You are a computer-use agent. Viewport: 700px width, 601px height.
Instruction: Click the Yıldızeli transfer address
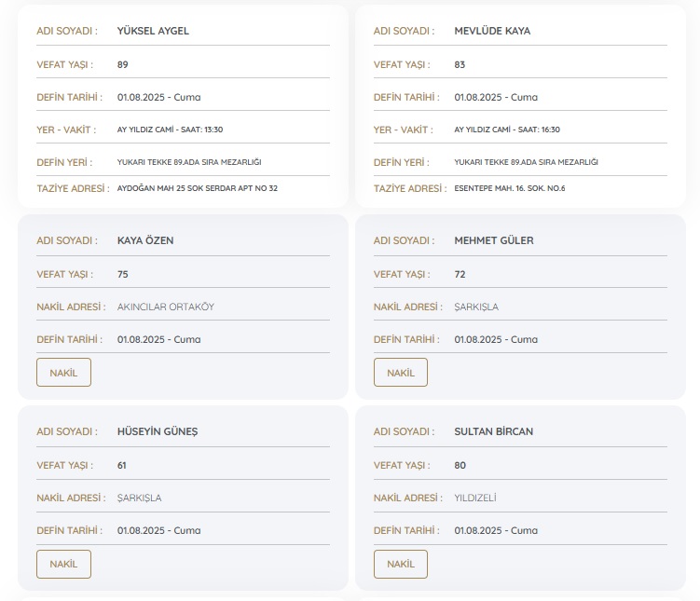[475, 498]
